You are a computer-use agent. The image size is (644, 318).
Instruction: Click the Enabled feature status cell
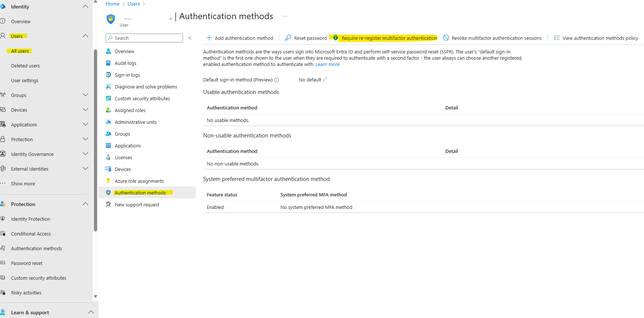point(215,207)
